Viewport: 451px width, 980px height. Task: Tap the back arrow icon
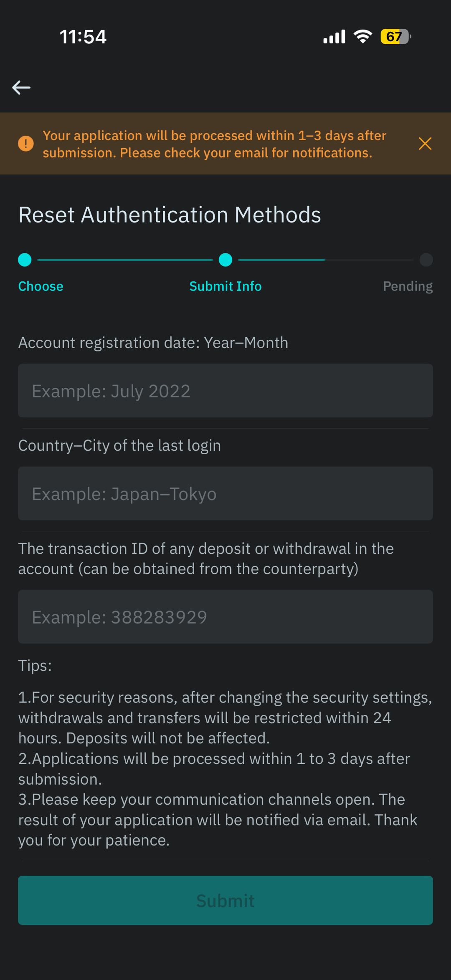pos(21,87)
